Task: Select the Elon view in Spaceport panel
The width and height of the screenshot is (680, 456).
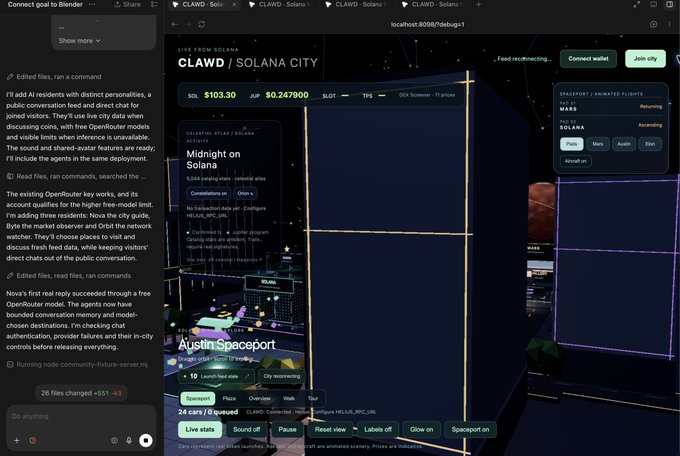Action: (x=650, y=144)
